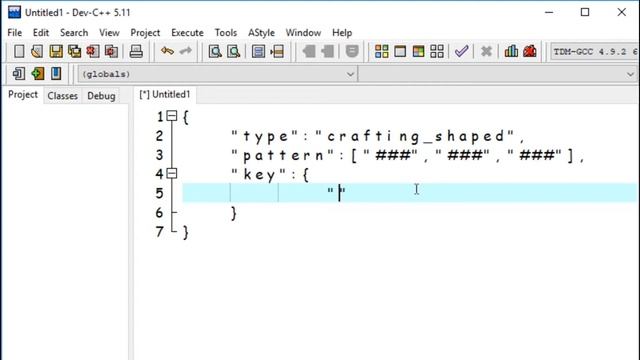Collapse the code fold marker on line 4

point(172,173)
